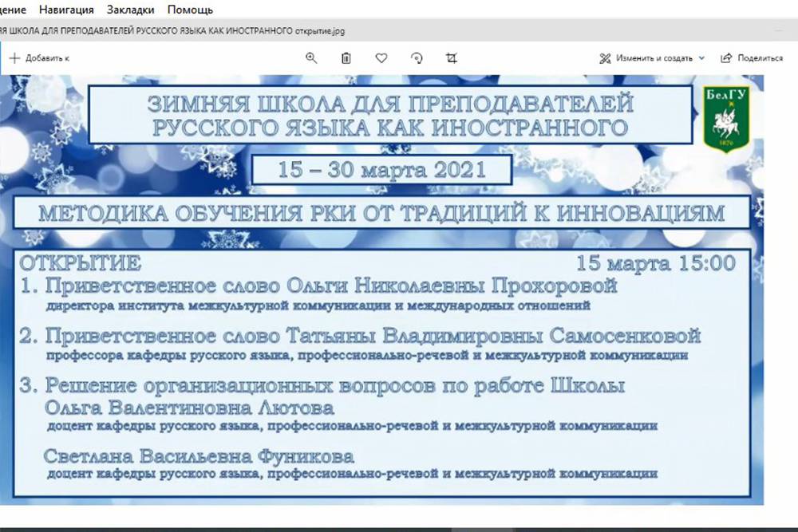
Task: Click the БелГУ green shield logo
Action: pos(725,119)
